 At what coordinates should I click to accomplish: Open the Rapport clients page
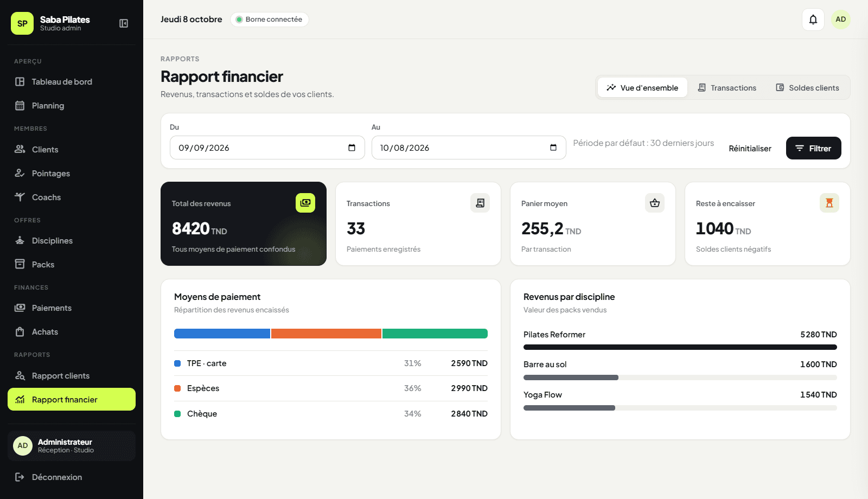click(x=72, y=375)
